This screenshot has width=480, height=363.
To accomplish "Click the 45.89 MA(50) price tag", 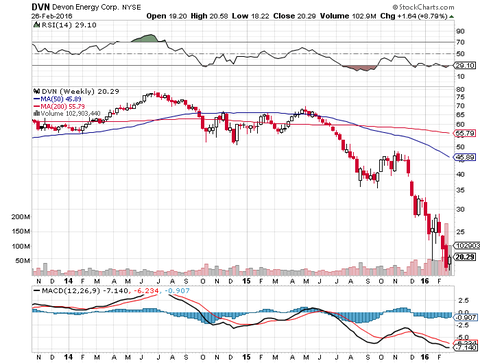I will coord(465,157).
